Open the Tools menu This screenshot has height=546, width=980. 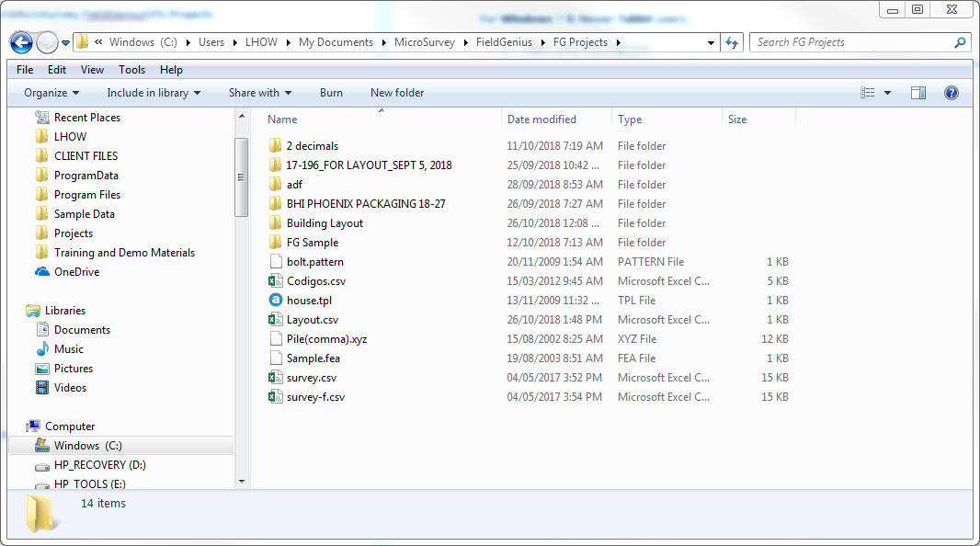(131, 70)
